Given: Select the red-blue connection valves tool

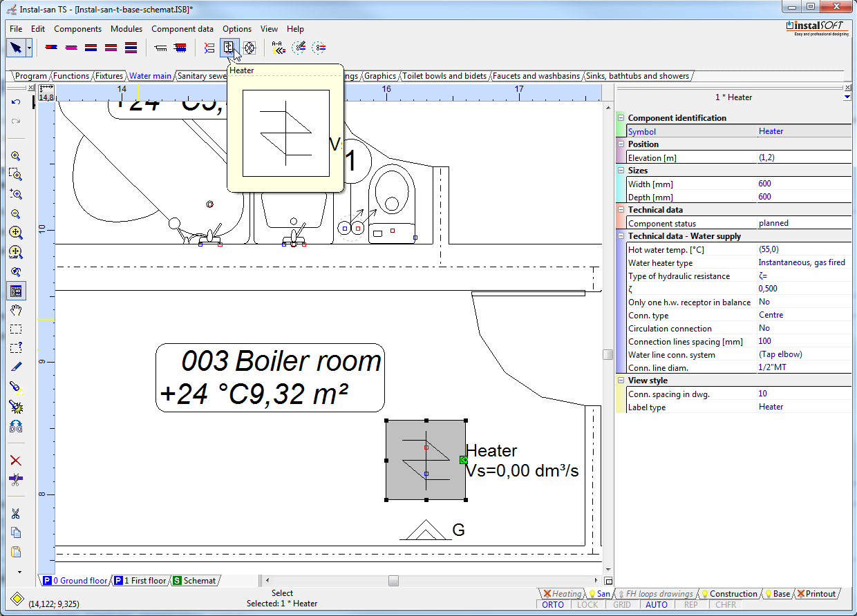Looking at the screenshot, I should tap(209, 48).
